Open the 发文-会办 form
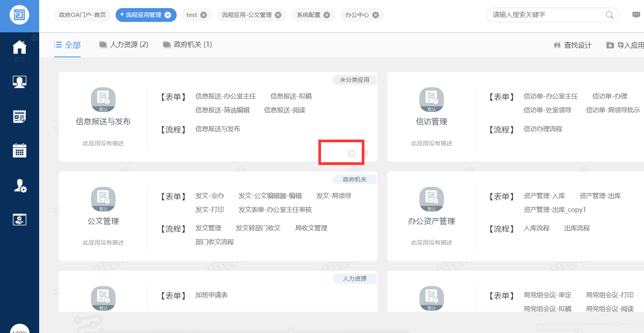The height and width of the screenshot is (333, 644). point(210,196)
